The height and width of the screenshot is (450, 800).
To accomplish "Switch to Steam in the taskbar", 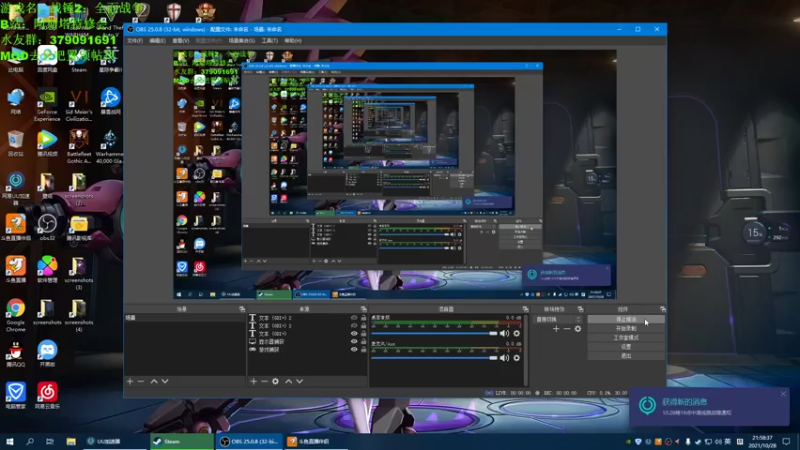I will (182, 442).
